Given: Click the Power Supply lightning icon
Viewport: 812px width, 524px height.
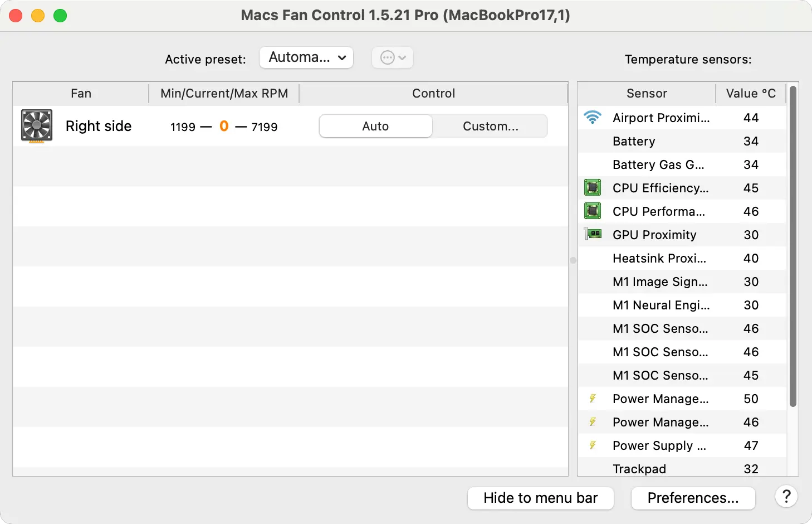Looking at the screenshot, I should (593, 445).
